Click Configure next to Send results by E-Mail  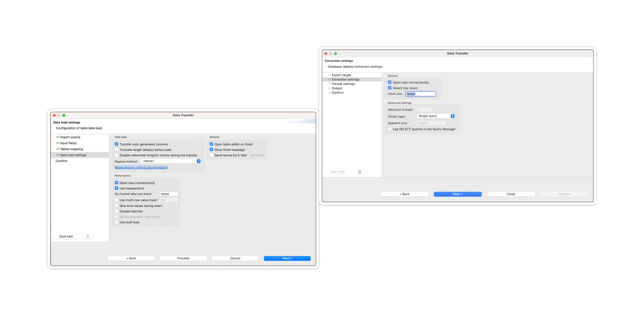(257, 155)
